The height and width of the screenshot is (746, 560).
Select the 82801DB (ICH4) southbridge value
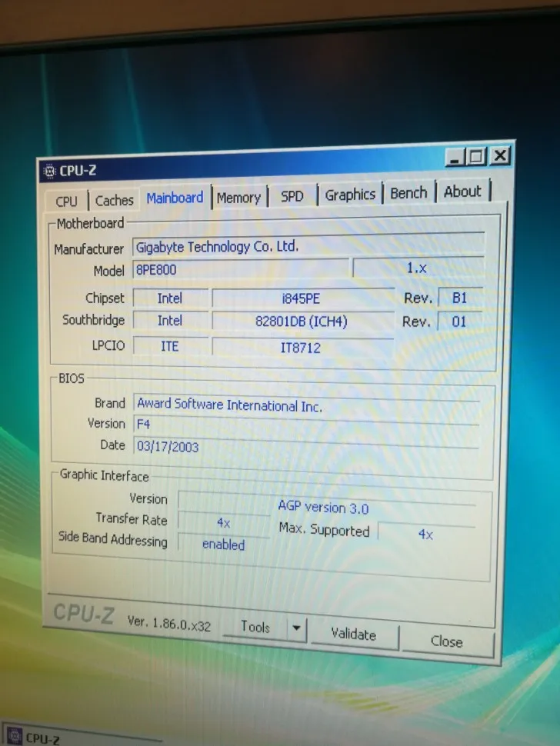tap(302, 321)
